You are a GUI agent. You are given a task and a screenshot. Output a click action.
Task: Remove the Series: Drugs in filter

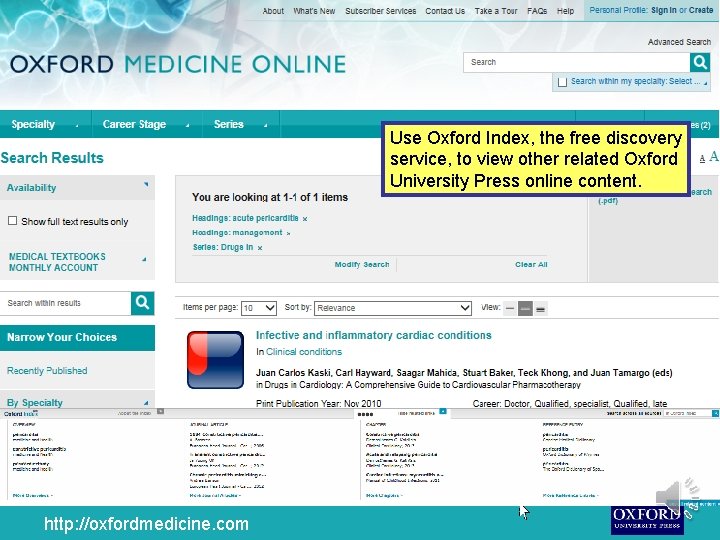pyautogui.click(x=260, y=248)
